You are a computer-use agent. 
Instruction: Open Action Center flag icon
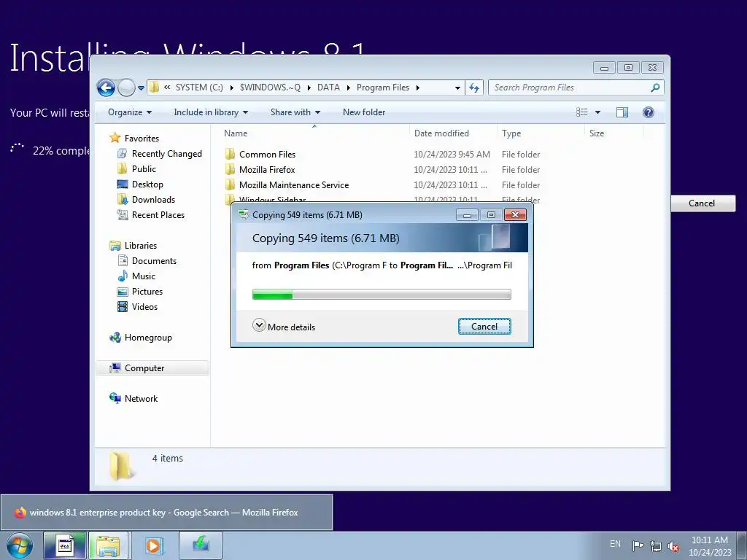coord(637,545)
